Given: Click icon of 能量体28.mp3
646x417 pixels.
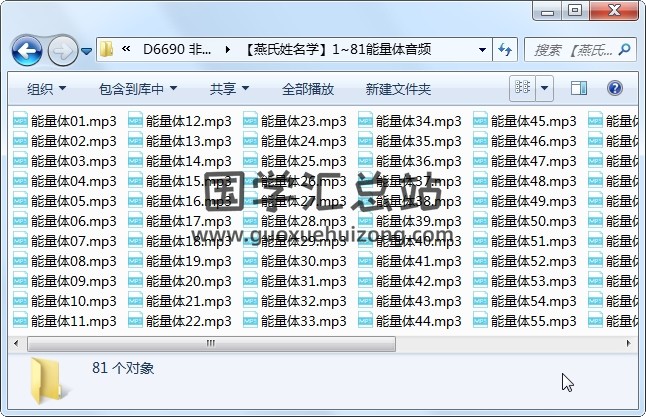Looking at the screenshot, I should point(250,221).
